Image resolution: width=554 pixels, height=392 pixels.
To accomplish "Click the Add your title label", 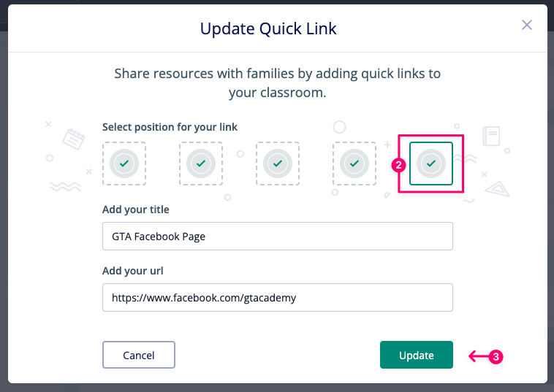I will pyautogui.click(x=136, y=210).
